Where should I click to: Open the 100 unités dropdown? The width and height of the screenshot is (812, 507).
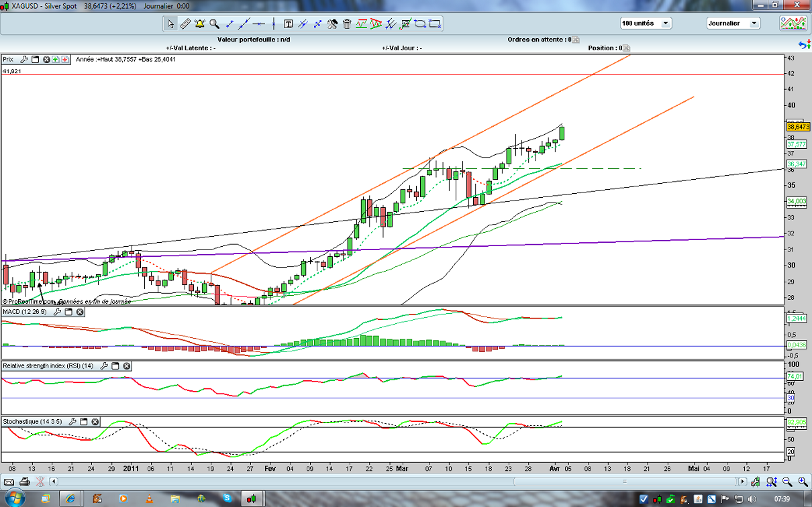tap(666, 23)
